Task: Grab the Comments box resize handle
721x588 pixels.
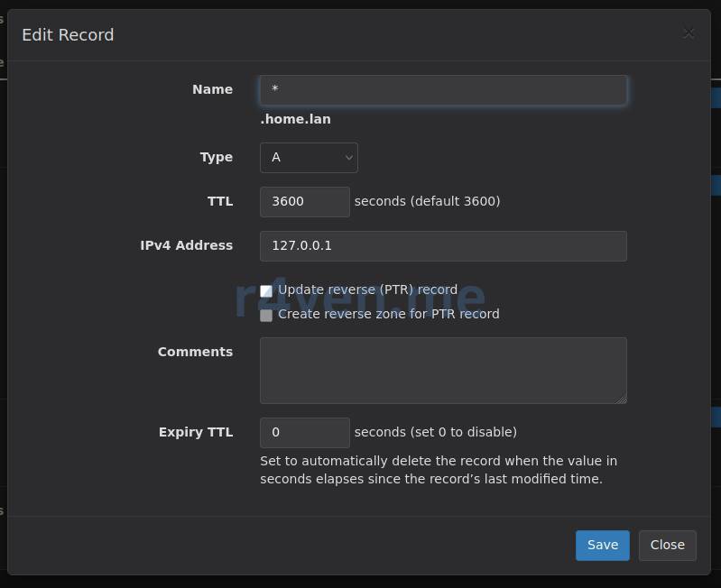Action: tap(621, 398)
